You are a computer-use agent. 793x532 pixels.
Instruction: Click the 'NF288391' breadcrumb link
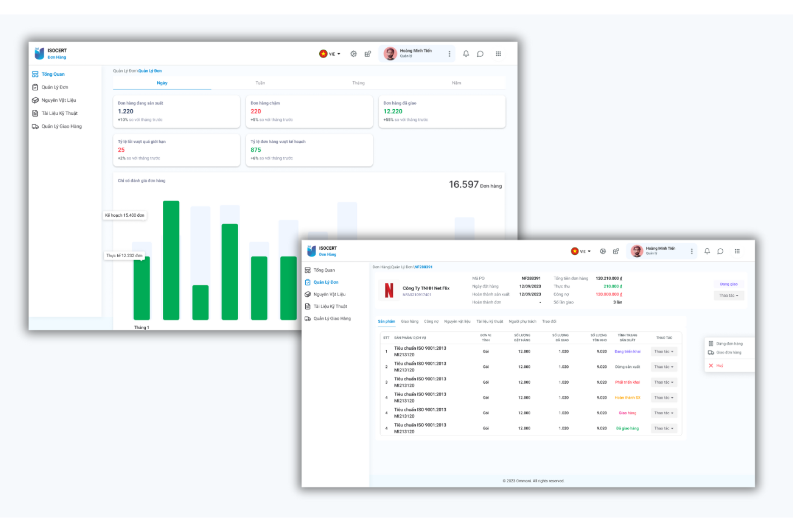(423, 267)
